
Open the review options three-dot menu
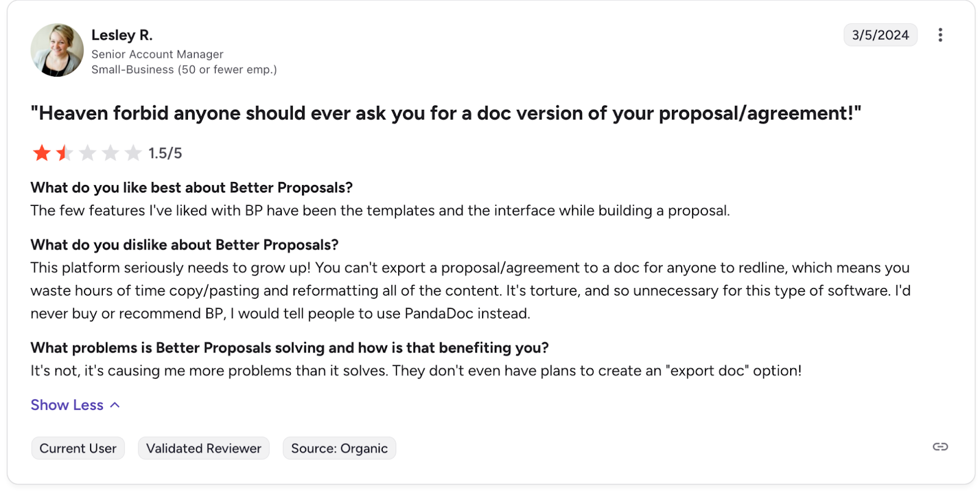(940, 35)
